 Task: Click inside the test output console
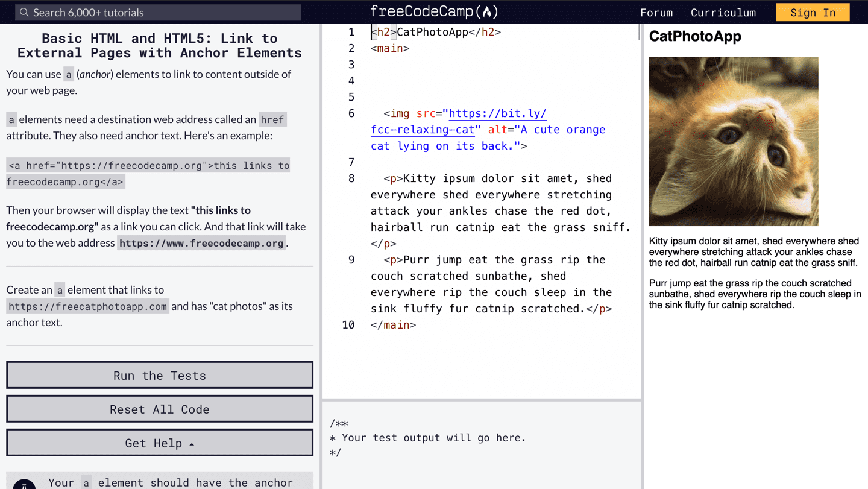click(x=482, y=446)
